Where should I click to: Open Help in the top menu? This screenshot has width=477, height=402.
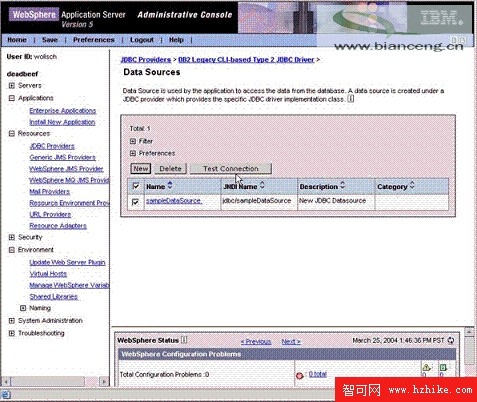[x=176, y=40]
